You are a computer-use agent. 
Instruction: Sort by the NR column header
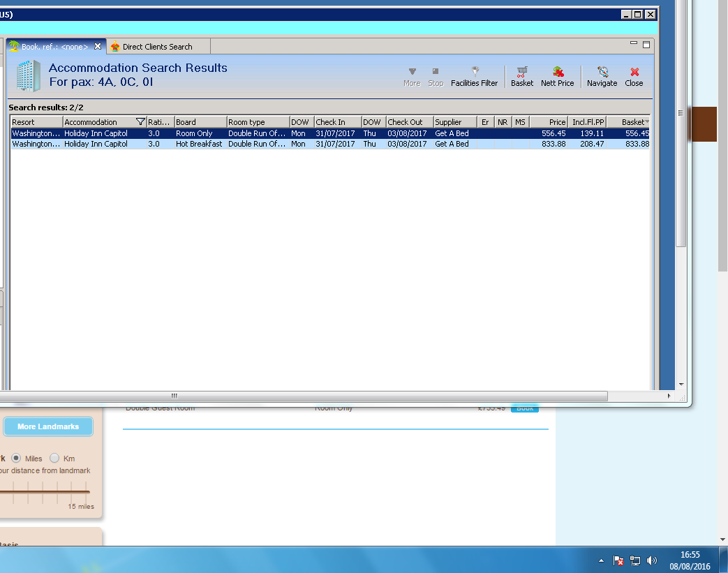pos(503,121)
